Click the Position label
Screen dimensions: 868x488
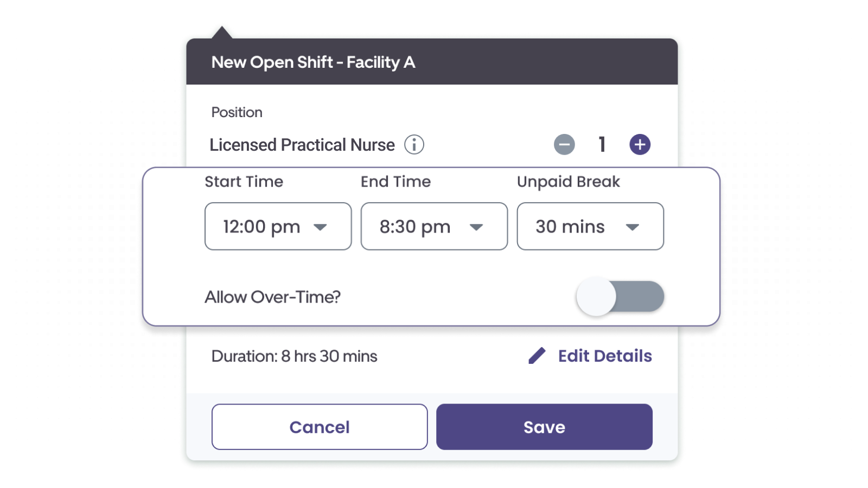click(x=237, y=112)
